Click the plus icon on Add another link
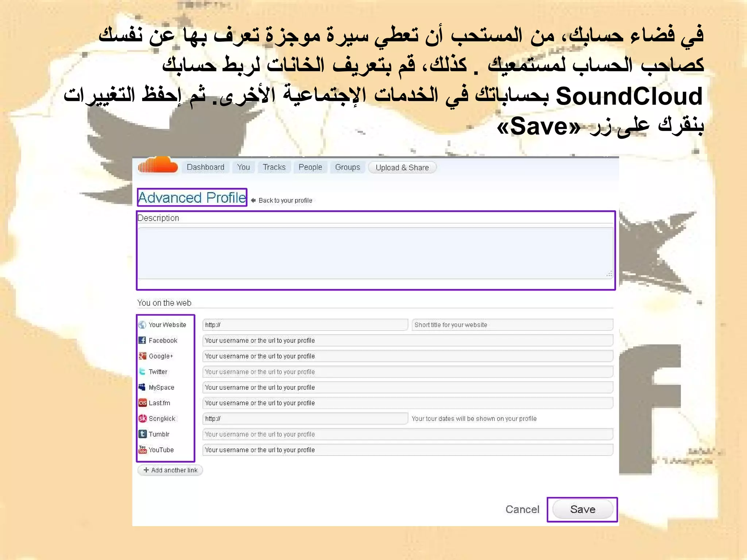Viewport: 747px width, 560px height. click(x=146, y=470)
